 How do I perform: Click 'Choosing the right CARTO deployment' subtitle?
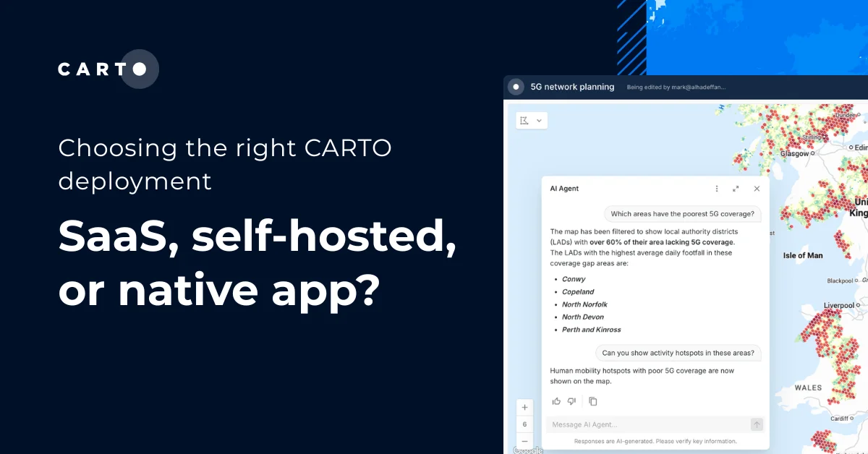coord(225,163)
